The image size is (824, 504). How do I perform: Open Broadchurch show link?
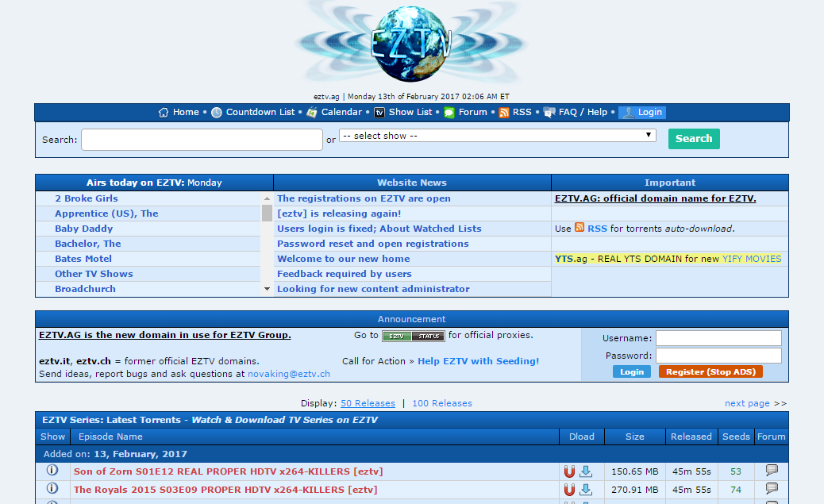point(85,289)
